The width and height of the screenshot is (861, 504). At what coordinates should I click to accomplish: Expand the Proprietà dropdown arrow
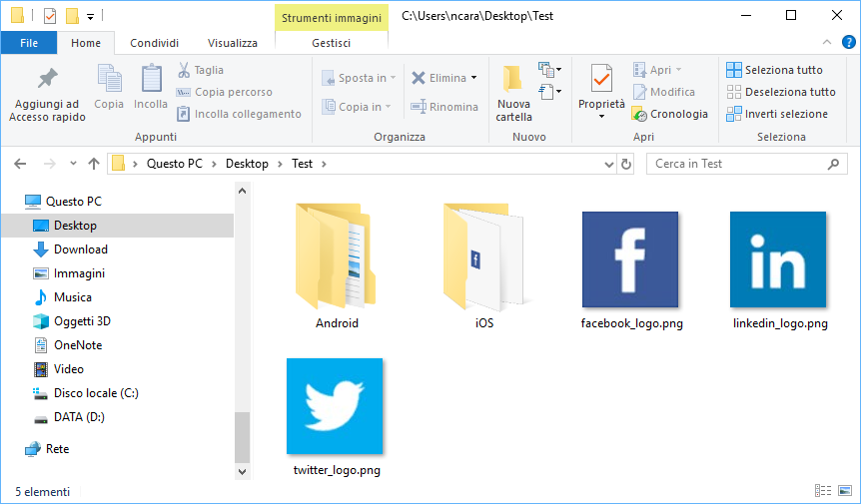click(602, 116)
